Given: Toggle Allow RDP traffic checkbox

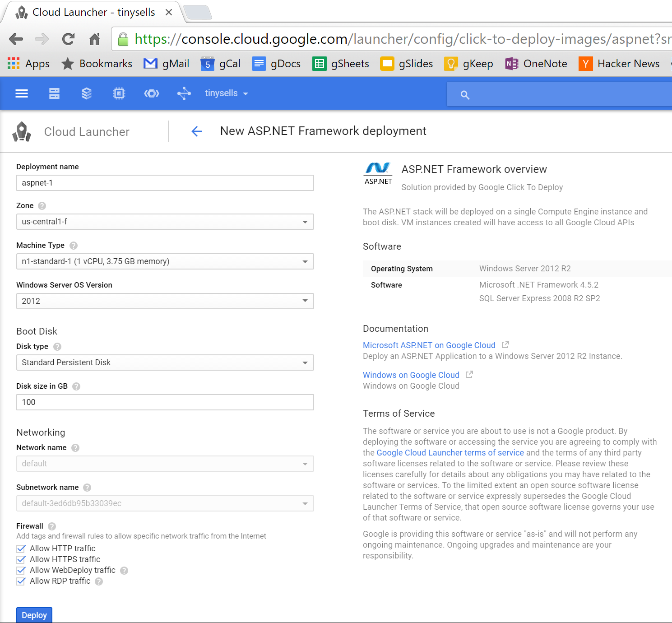Looking at the screenshot, I should pos(21,581).
